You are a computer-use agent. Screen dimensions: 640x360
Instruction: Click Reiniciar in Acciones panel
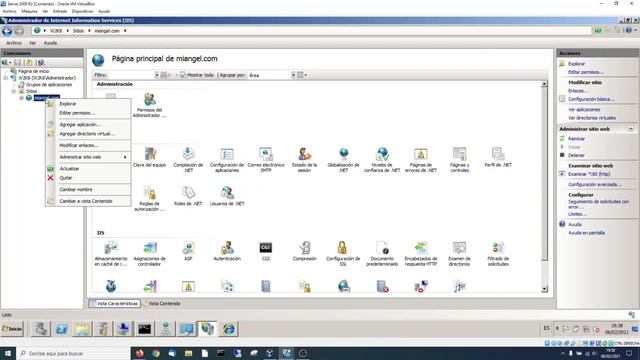coord(576,139)
